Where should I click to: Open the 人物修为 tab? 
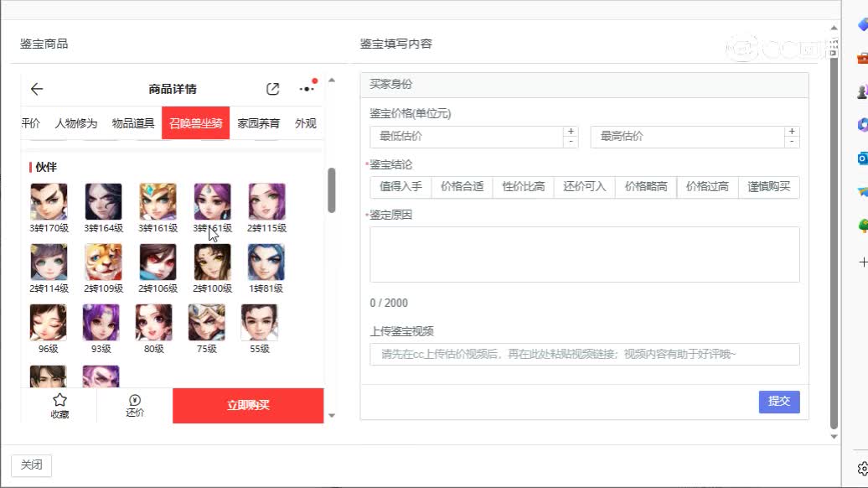pyautogui.click(x=76, y=123)
